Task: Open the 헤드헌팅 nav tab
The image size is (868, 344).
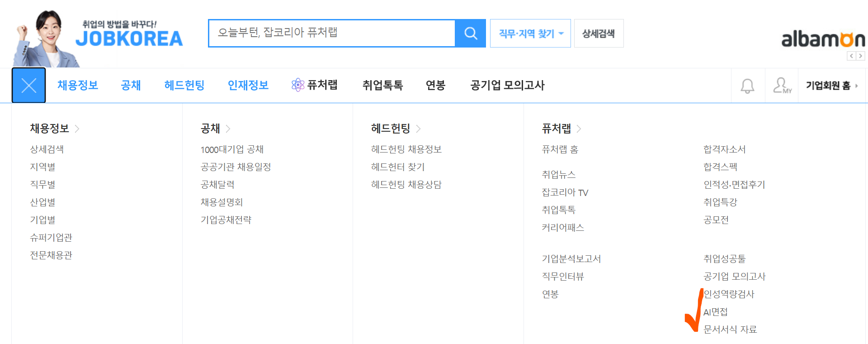Action: pyautogui.click(x=184, y=85)
